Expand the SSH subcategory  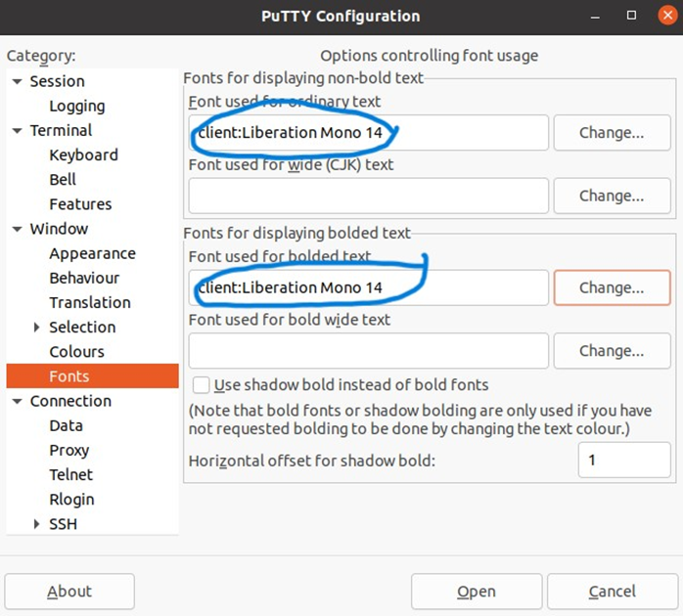(x=37, y=524)
